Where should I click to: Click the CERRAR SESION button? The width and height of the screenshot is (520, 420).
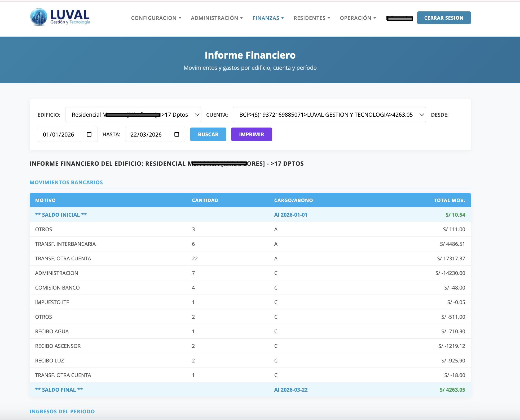click(444, 18)
